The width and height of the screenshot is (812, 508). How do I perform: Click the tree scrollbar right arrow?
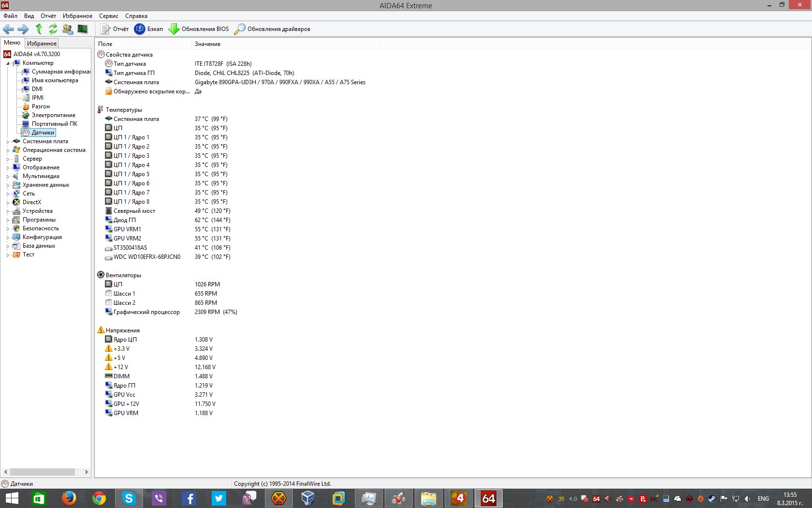pos(86,472)
